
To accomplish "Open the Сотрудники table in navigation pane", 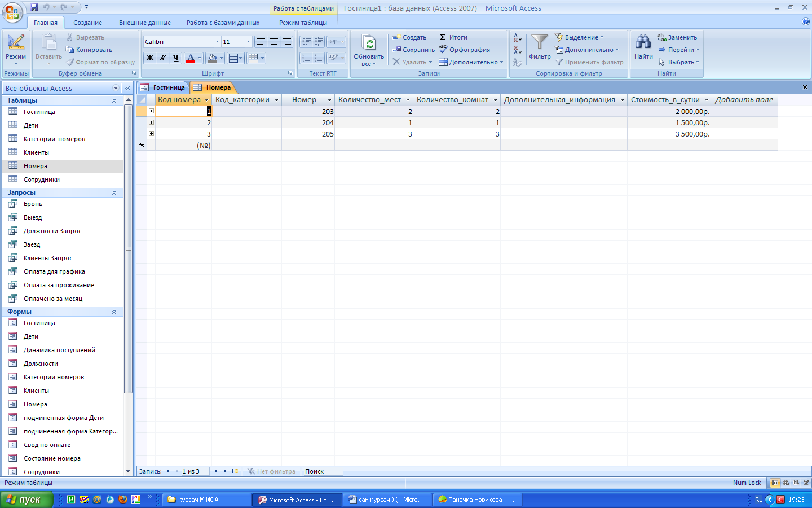I will [63, 179].
